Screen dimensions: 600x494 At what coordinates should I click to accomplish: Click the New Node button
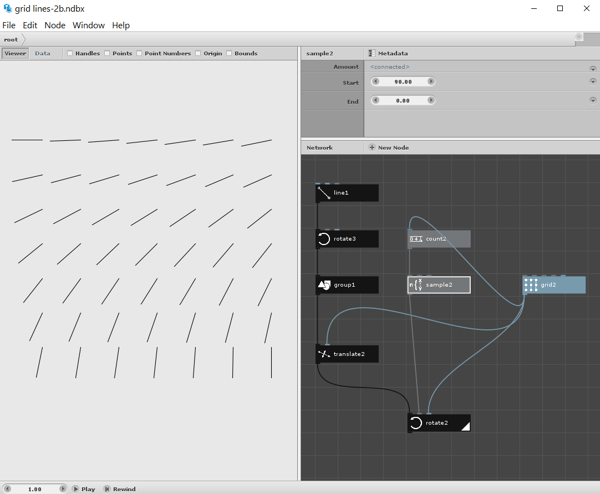click(389, 147)
